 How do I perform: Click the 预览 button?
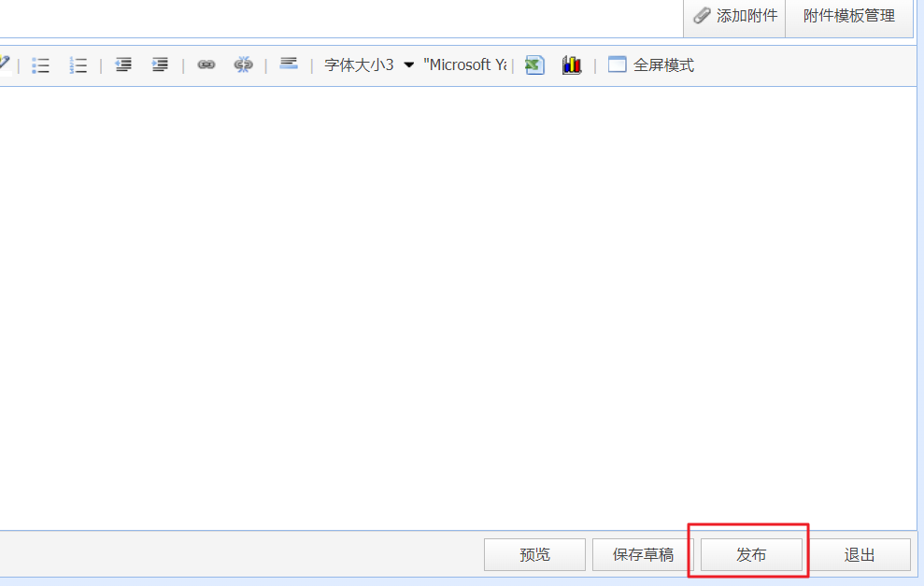(534, 555)
